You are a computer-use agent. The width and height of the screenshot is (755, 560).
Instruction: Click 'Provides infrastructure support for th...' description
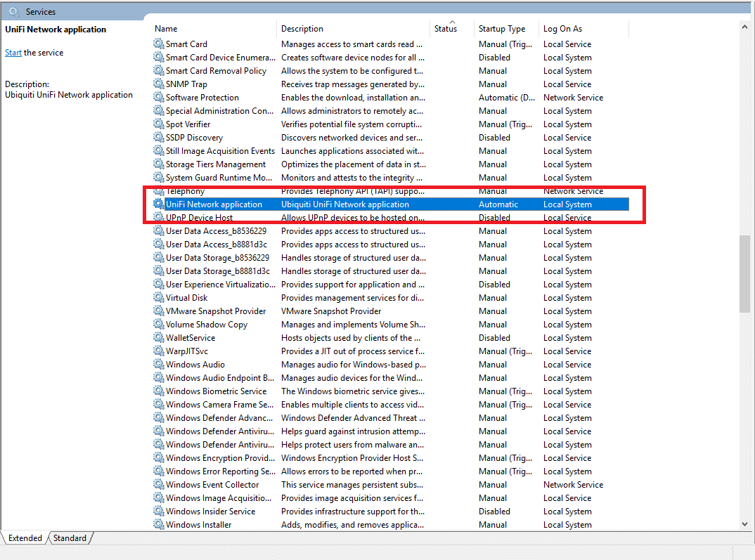(353, 512)
